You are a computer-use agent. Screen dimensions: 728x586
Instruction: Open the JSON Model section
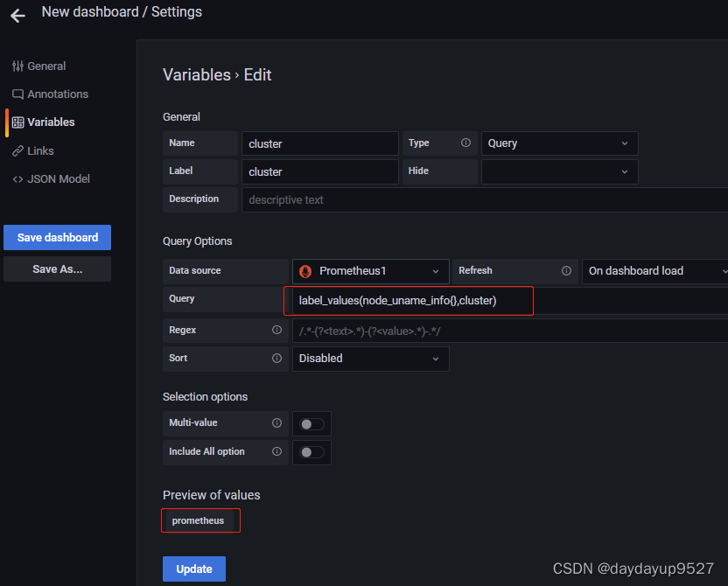[x=58, y=179]
